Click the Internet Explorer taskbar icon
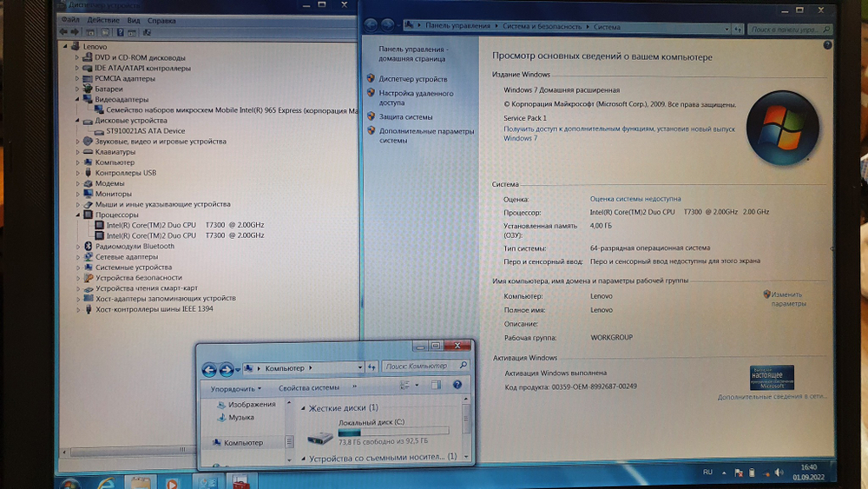 point(106,481)
